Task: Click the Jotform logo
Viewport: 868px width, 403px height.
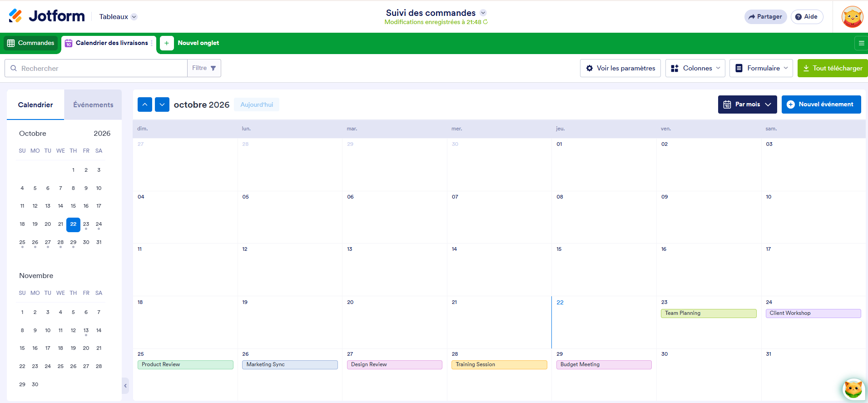Action: [47, 16]
